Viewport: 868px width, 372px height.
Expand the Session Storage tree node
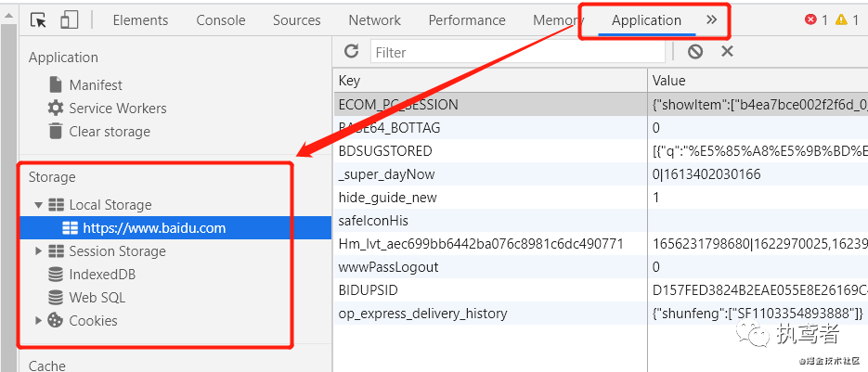[38, 251]
